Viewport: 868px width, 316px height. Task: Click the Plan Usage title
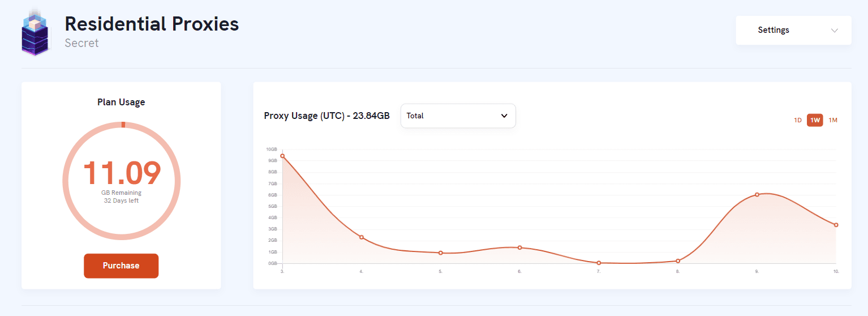[x=121, y=103]
